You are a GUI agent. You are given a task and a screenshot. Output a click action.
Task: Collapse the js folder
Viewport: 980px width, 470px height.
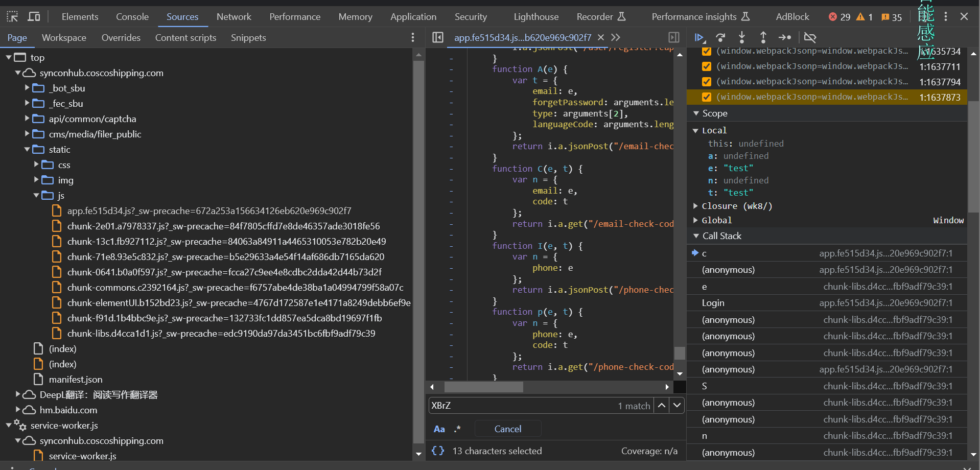coord(36,195)
